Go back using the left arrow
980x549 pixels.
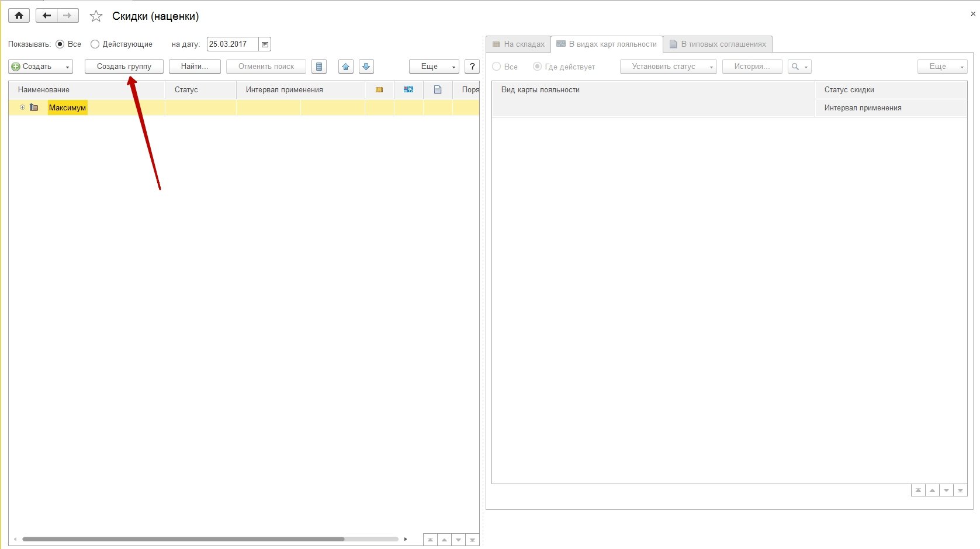point(47,16)
